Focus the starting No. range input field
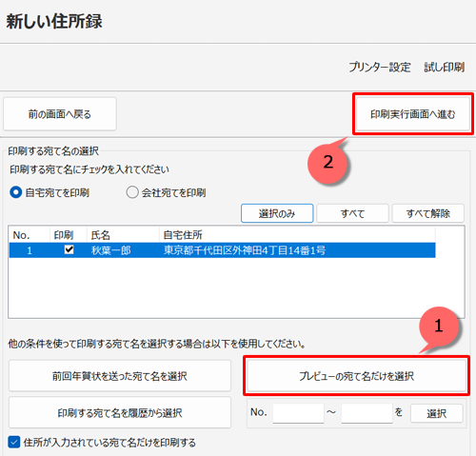This screenshot has height=456, width=476. point(298,413)
